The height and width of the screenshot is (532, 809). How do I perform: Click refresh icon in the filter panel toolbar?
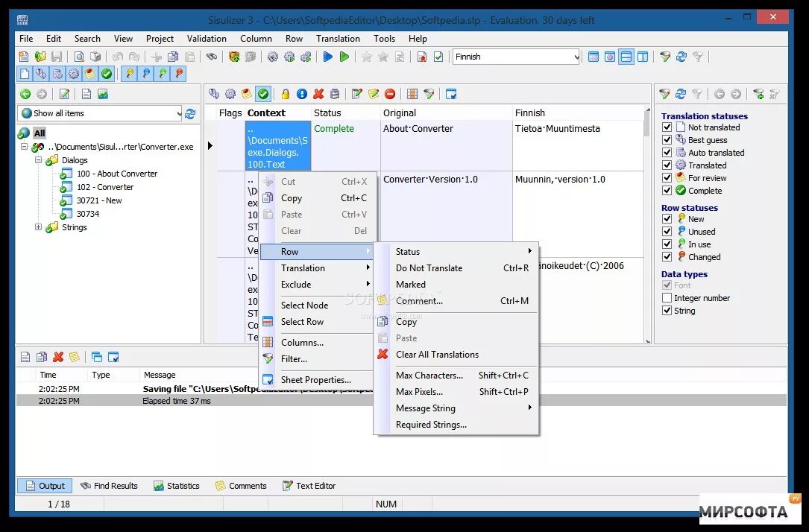point(681,94)
